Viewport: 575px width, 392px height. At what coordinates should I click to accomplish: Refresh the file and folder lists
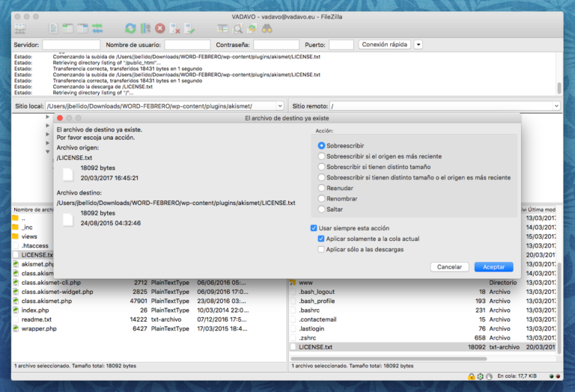pos(130,28)
